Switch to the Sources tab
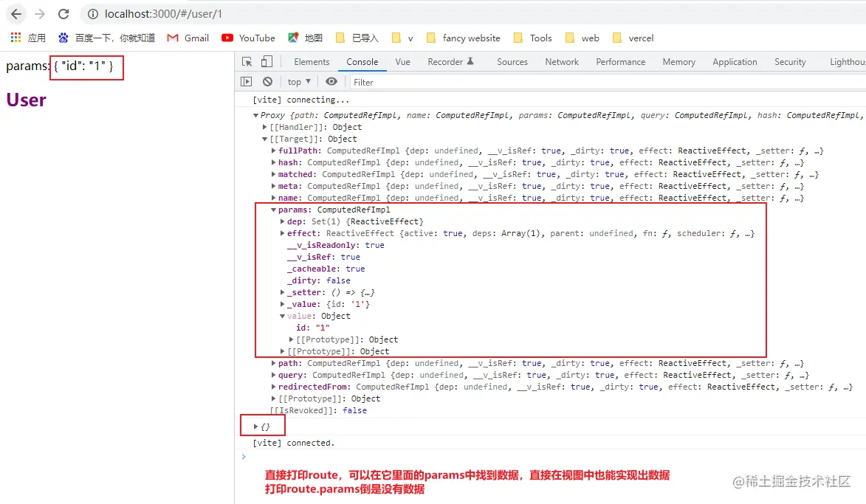This screenshot has width=866, height=504. (512, 62)
